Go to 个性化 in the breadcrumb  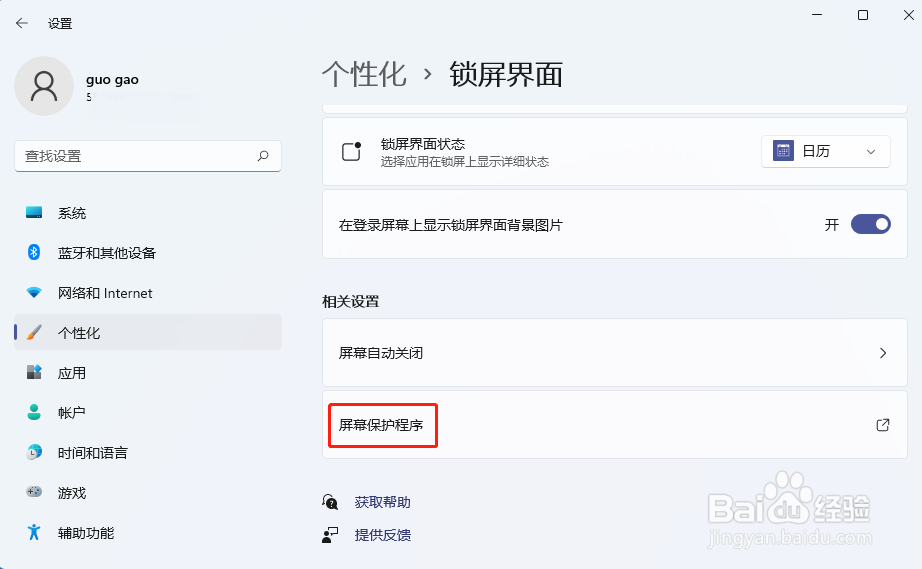[x=364, y=75]
